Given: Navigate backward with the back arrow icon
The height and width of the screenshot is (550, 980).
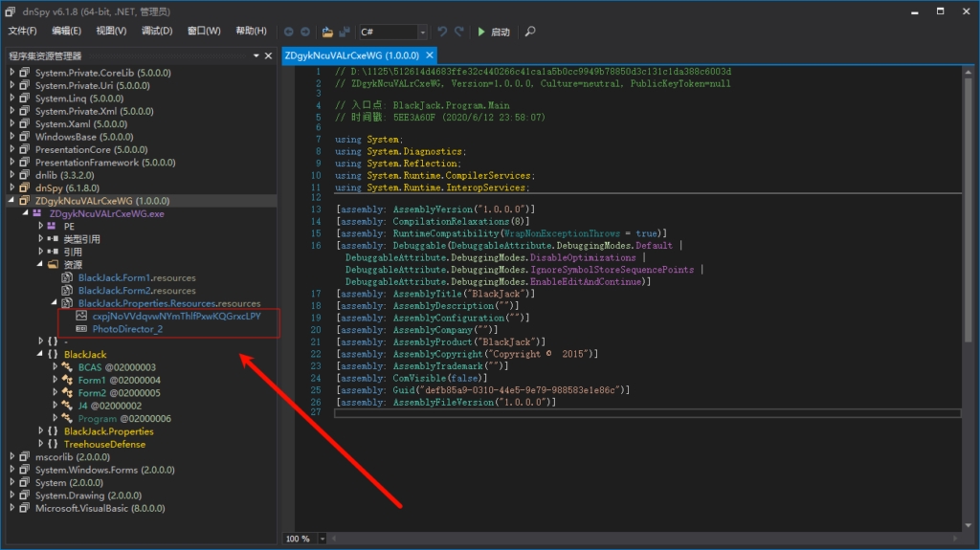Looking at the screenshot, I should tap(288, 32).
